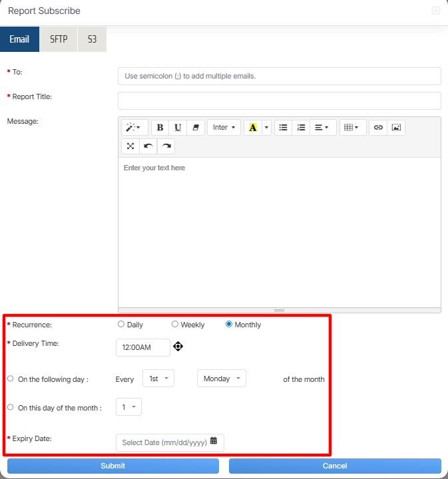Toggle bold formatting in message editor
The width and height of the screenshot is (448, 479).
pyautogui.click(x=160, y=128)
